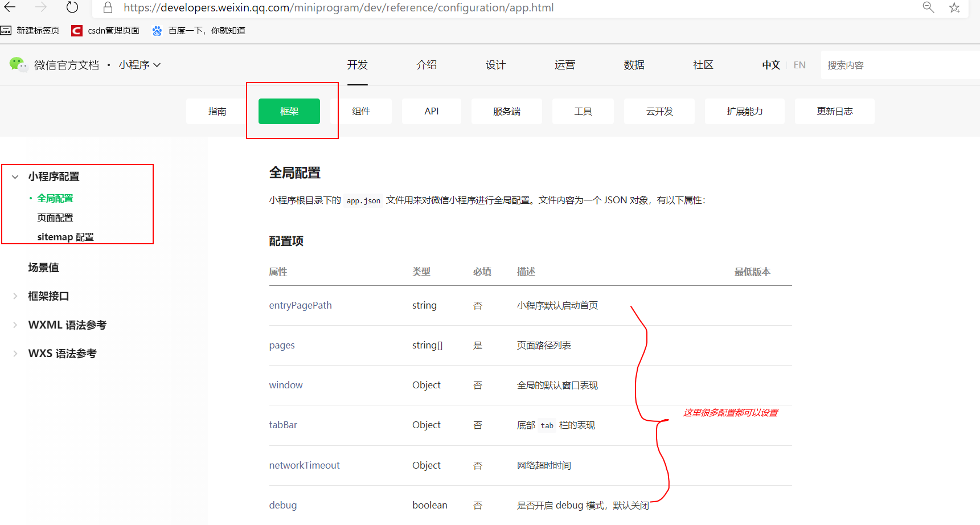Click the Baidu icon on the bookmarks bar
The height and width of the screenshot is (525, 980).
pos(157,30)
